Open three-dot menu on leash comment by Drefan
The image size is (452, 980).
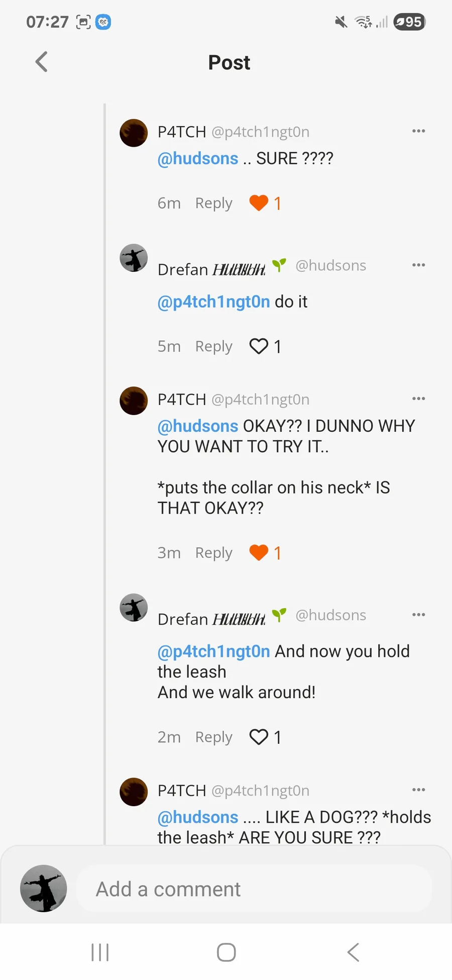(418, 615)
